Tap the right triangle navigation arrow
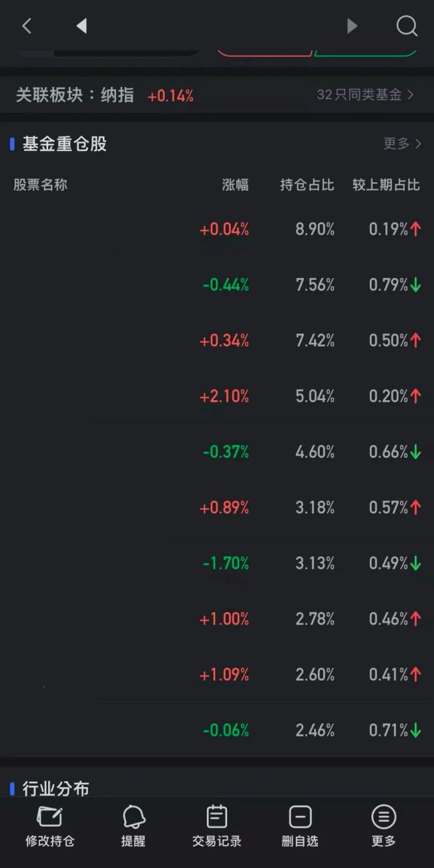Viewport: 434px width, 868px height. point(352,26)
